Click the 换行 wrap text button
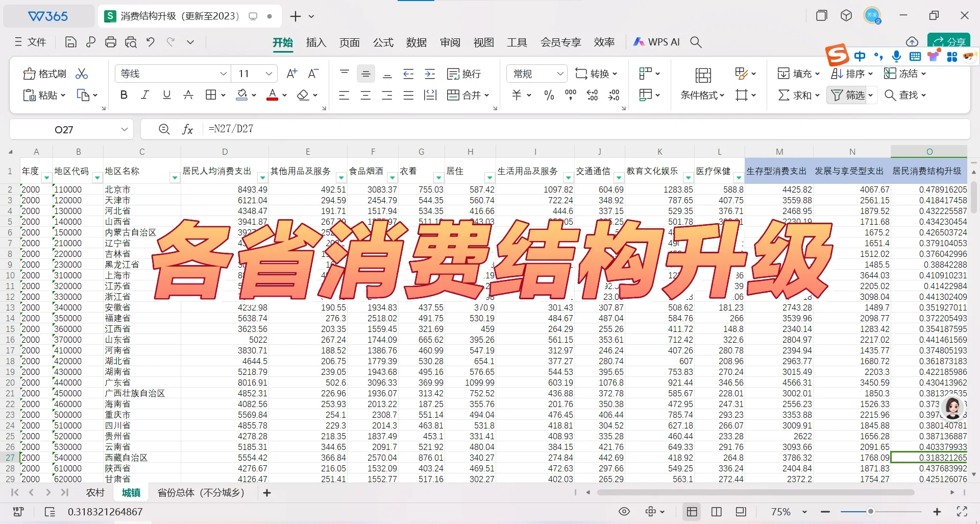 pos(463,74)
